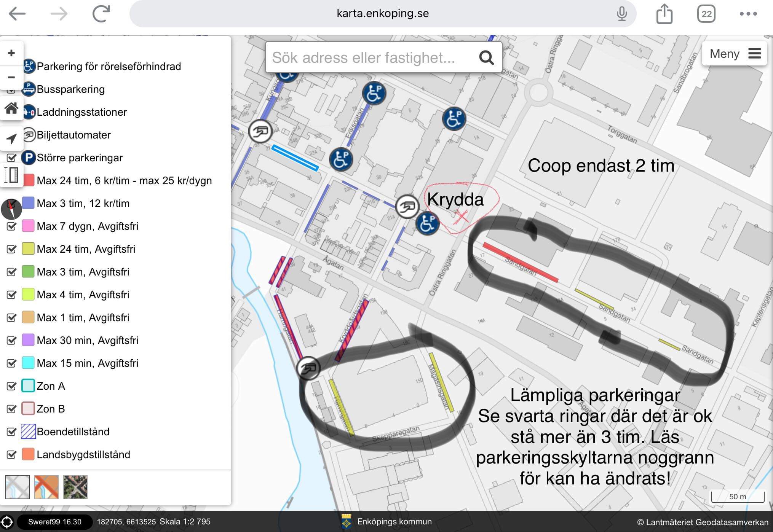This screenshot has height=532, width=773.
Task: Open the Sweref99 16.30 coordinate system selector
Action: pos(54,522)
